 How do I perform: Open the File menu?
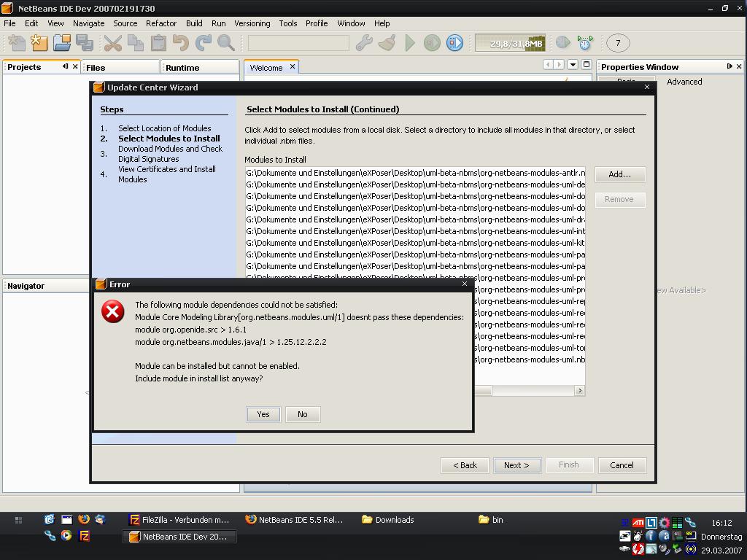click(x=9, y=23)
